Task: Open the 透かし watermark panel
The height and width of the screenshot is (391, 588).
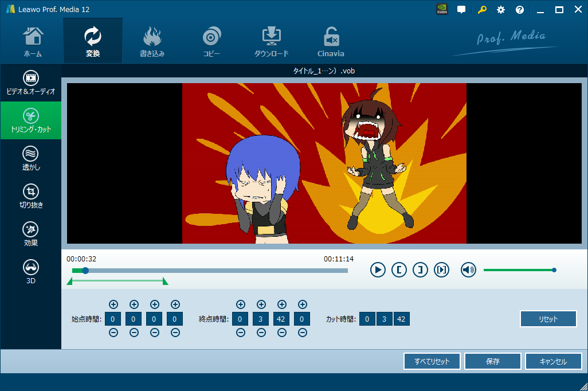Action: click(x=31, y=159)
